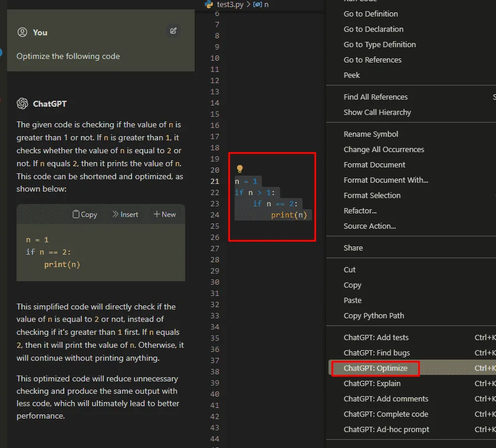
Task: Click the code line 'n = 1' in editor
Action: (x=246, y=181)
